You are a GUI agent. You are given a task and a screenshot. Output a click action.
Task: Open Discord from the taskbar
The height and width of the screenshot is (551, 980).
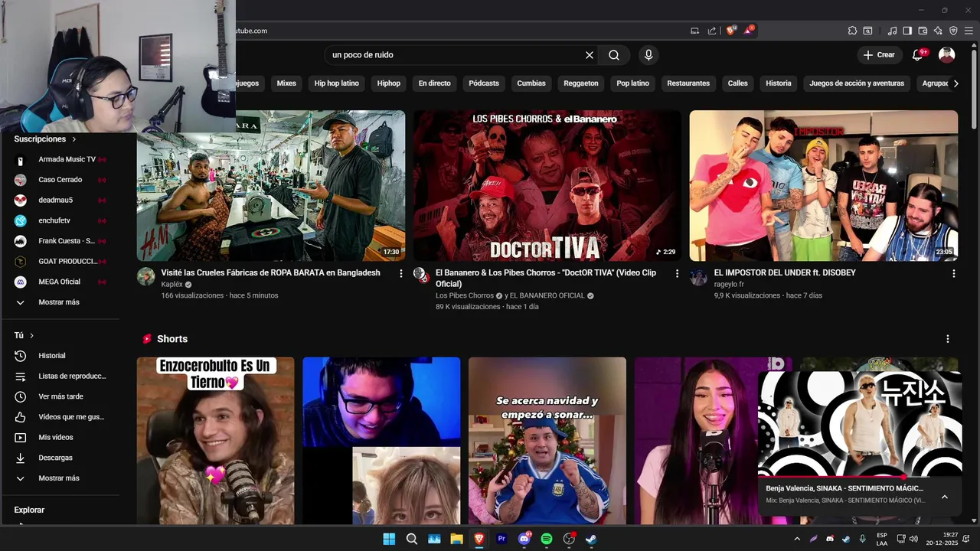pos(524,539)
